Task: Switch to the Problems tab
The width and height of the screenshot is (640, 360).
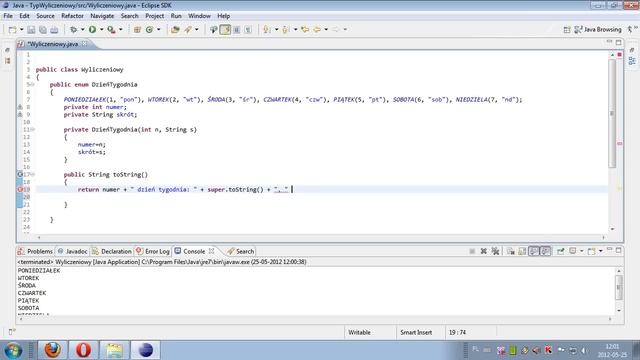Action: pyautogui.click(x=35, y=251)
